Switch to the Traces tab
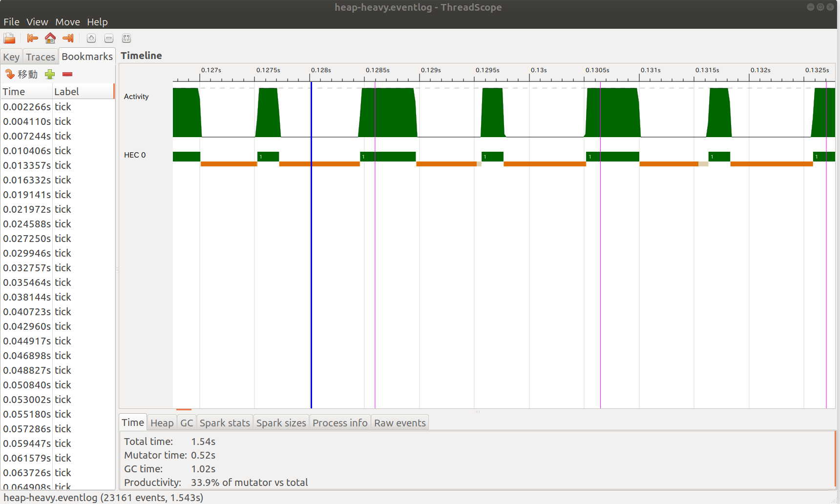This screenshot has height=504, width=840. [x=40, y=56]
